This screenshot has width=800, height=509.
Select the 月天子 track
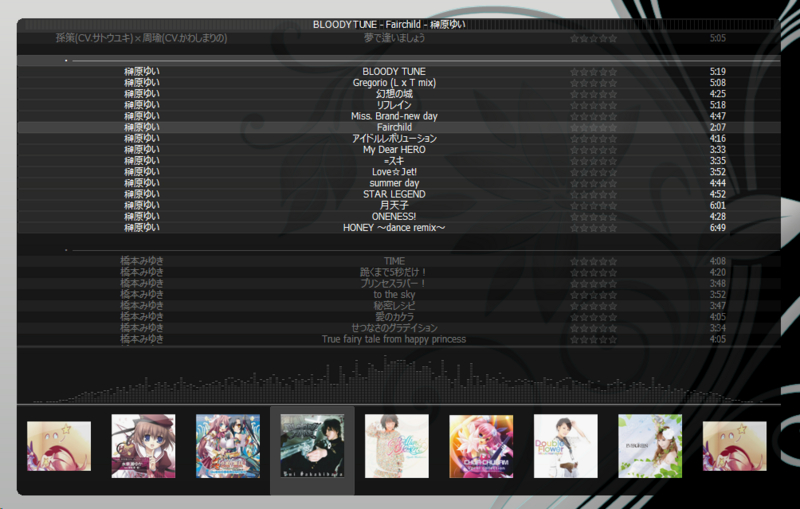[x=394, y=206]
